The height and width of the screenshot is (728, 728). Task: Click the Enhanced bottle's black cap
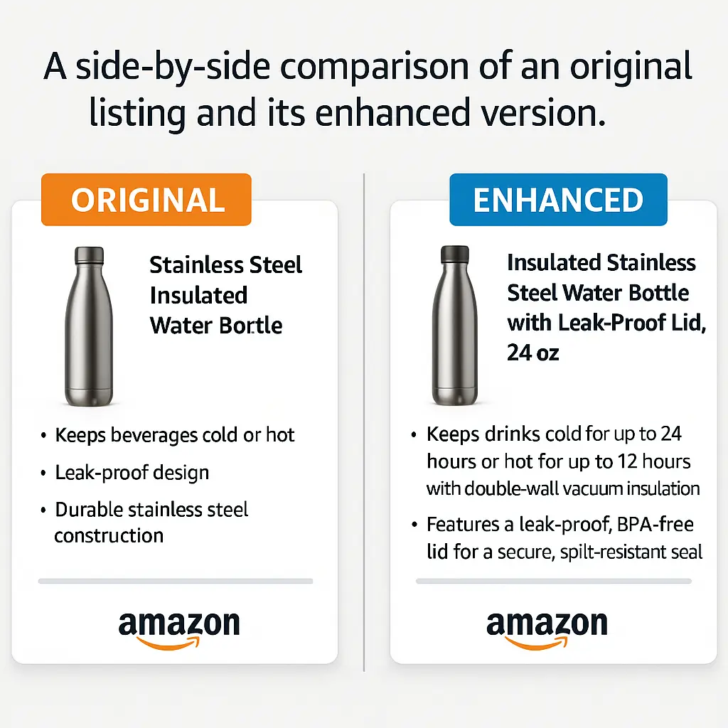pyautogui.click(x=453, y=254)
